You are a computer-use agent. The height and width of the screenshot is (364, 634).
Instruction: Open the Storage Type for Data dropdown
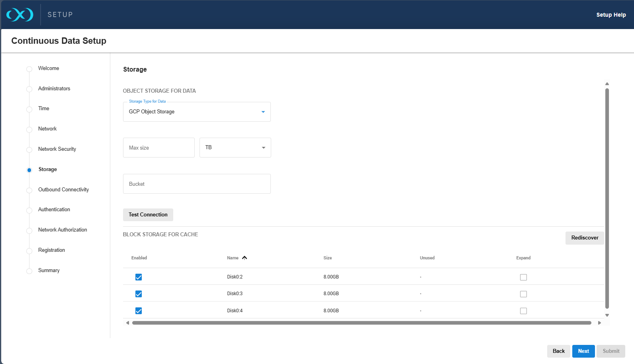pos(197,112)
